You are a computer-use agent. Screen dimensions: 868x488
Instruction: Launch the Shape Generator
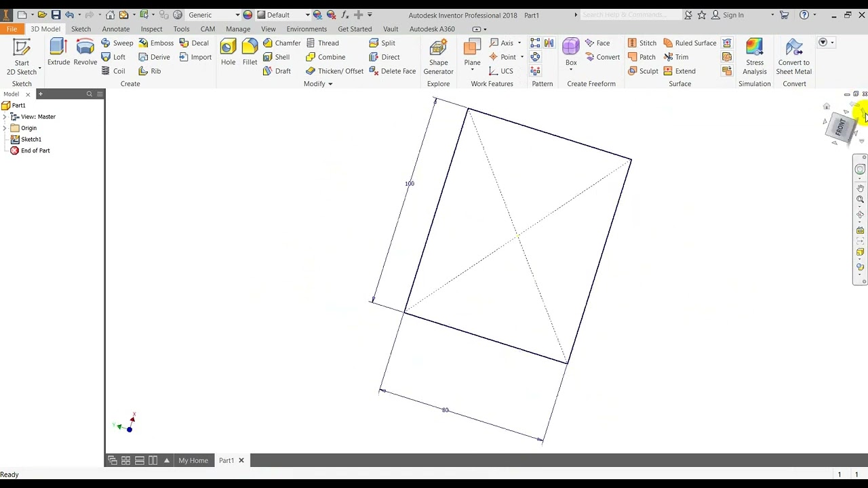tap(438, 56)
